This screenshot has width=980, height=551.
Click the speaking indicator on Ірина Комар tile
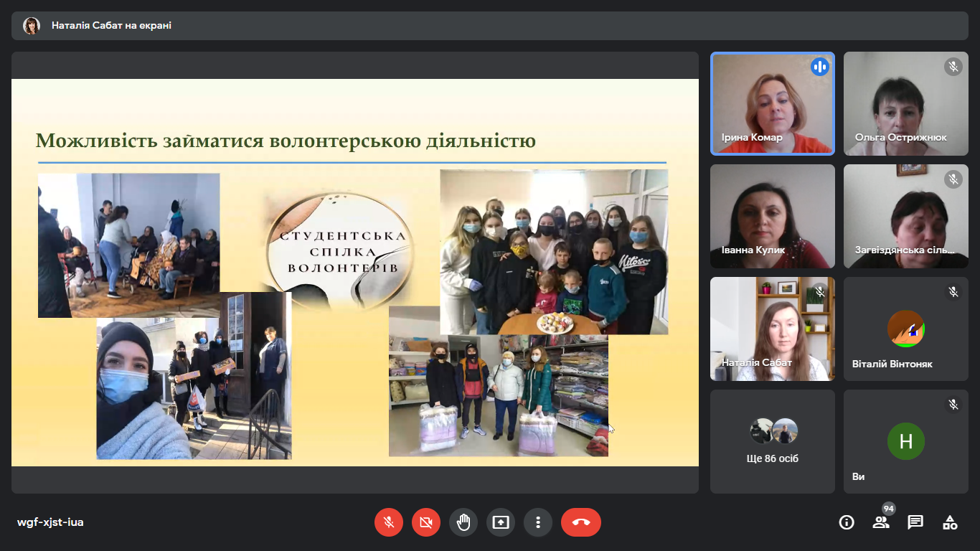coord(819,67)
